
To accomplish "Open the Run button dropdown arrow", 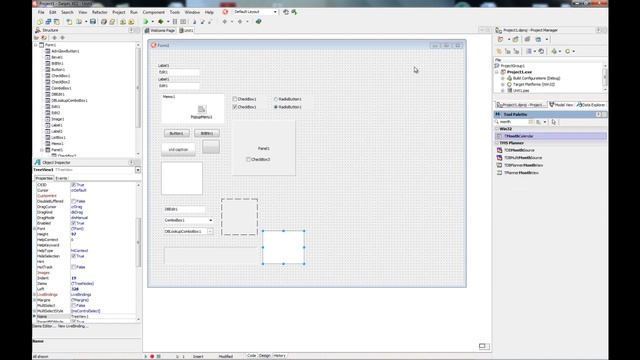I will coord(152,22).
